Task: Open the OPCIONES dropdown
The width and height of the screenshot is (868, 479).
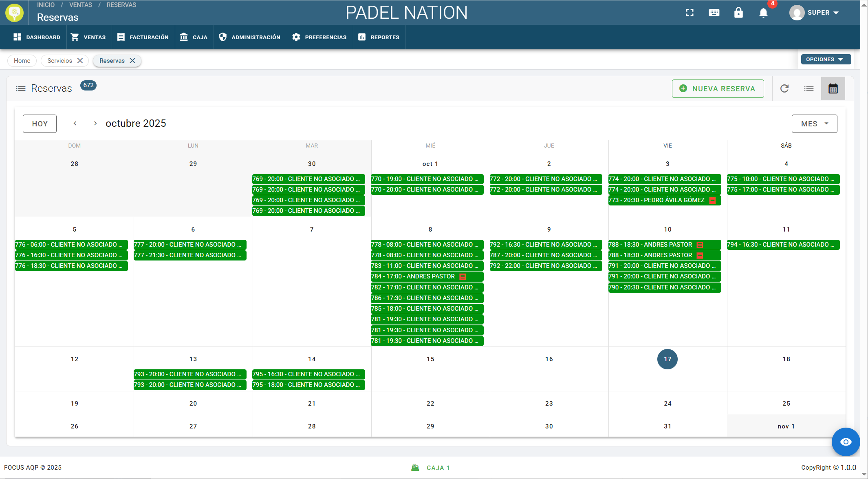Action: pos(826,59)
